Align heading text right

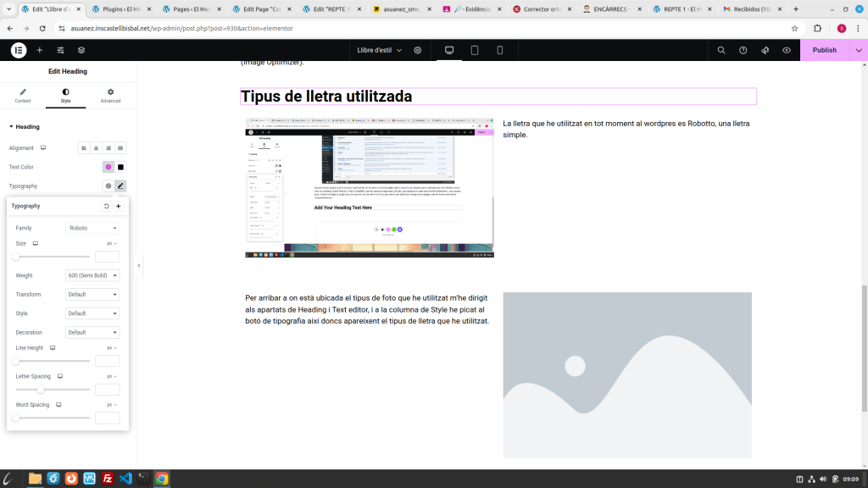108,147
